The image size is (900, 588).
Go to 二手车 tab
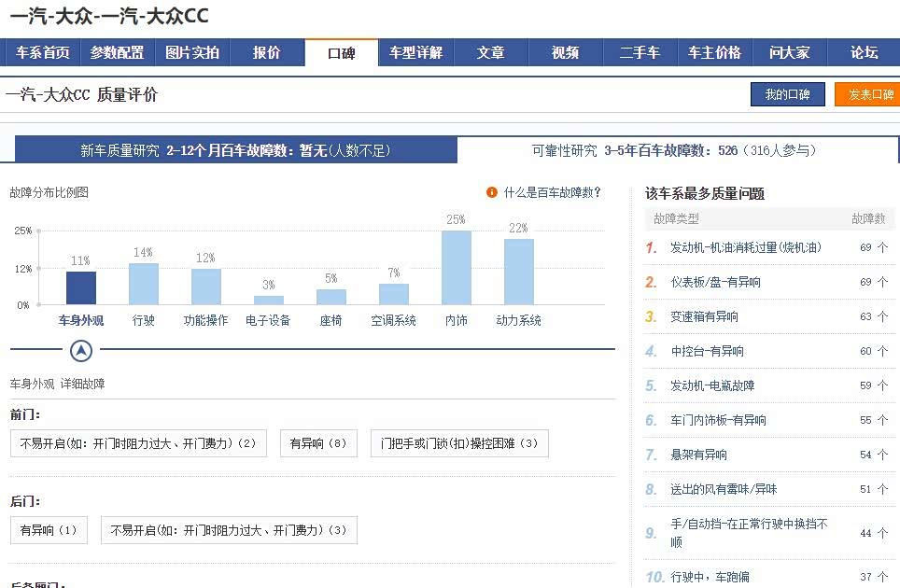coord(640,53)
